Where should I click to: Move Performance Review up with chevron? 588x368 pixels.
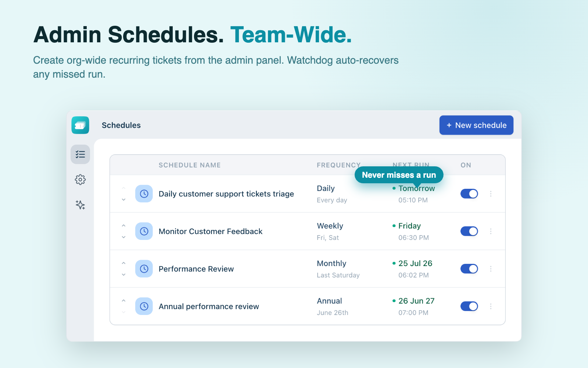click(x=124, y=263)
